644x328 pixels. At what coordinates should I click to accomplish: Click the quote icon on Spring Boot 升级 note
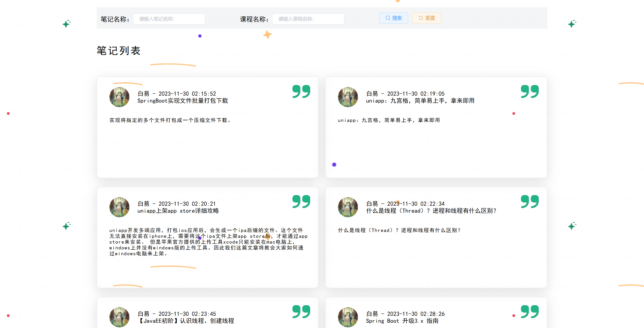point(530,311)
